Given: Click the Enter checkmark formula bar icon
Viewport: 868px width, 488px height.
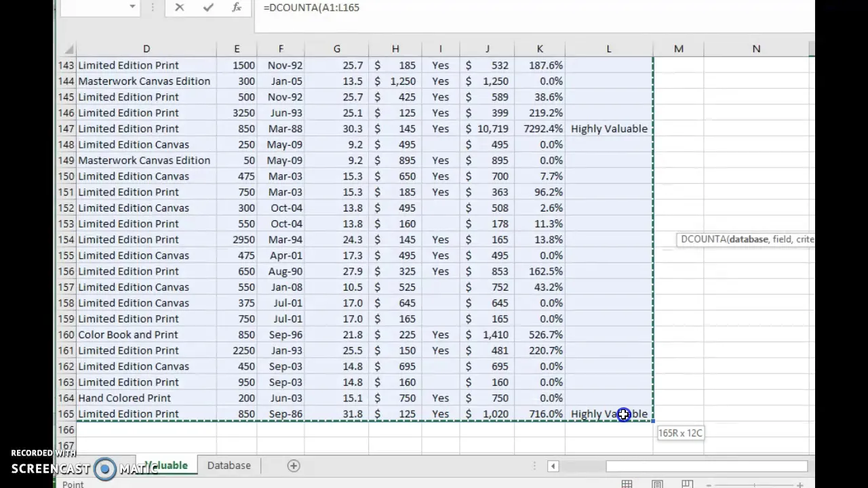Looking at the screenshot, I should 208,7.
